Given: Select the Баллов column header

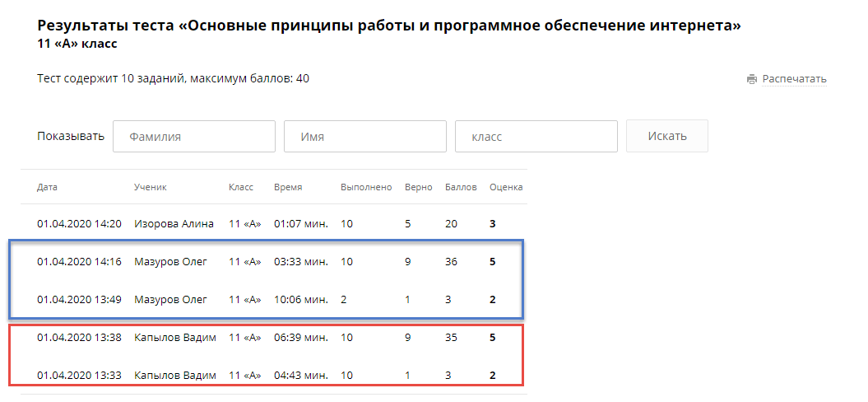Looking at the screenshot, I should coord(461,188).
